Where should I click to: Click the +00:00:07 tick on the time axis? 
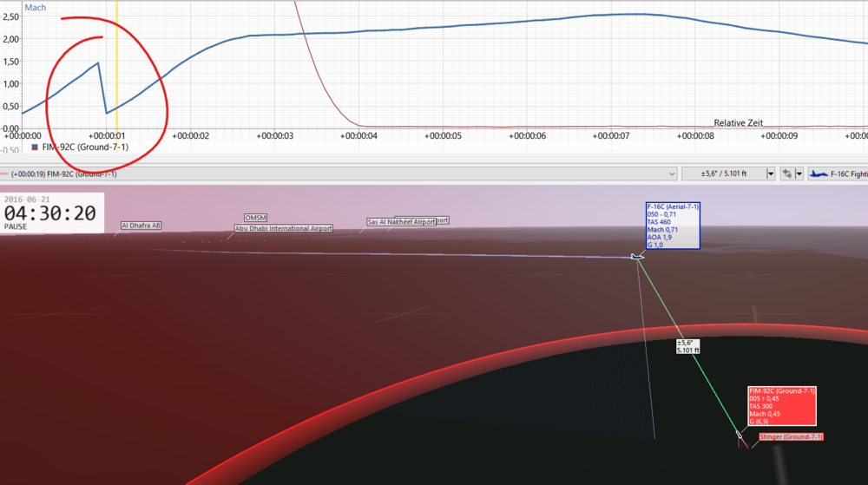[610, 135]
